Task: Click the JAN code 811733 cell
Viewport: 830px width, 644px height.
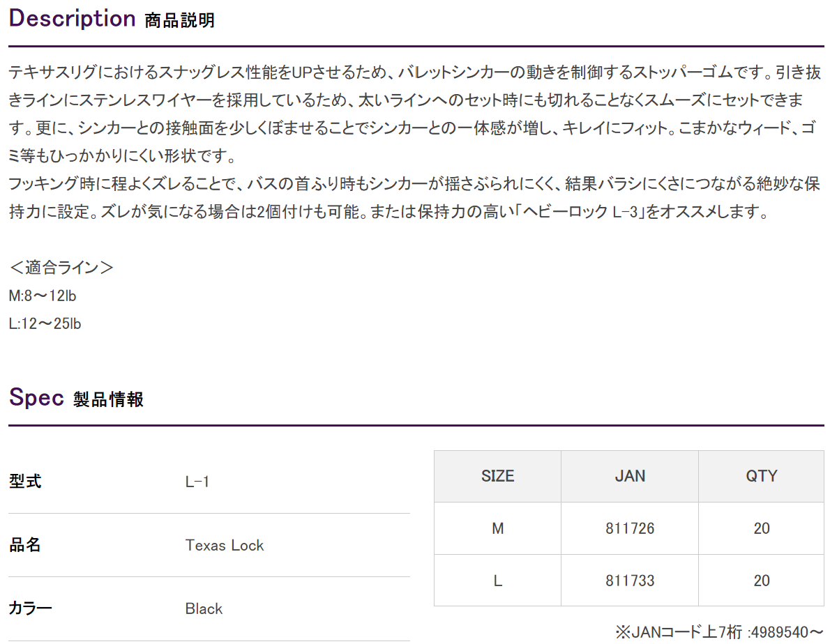Action: pyautogui.click(x=630, y=581)
